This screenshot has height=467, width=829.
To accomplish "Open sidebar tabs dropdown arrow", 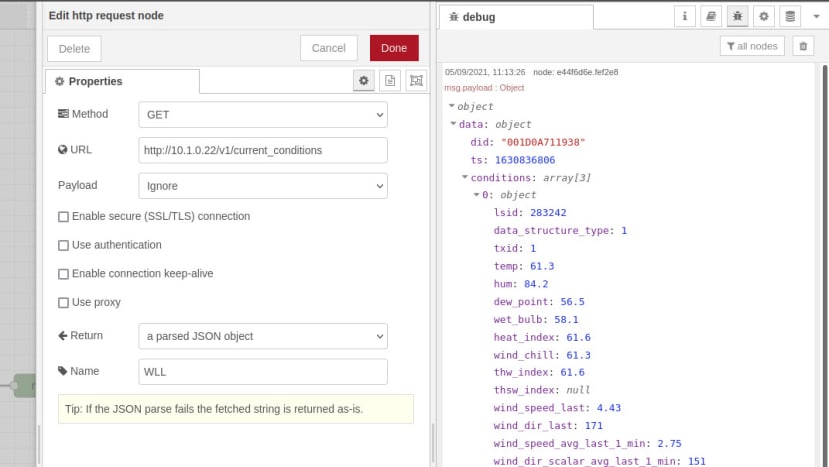I will tap(816, 16).
